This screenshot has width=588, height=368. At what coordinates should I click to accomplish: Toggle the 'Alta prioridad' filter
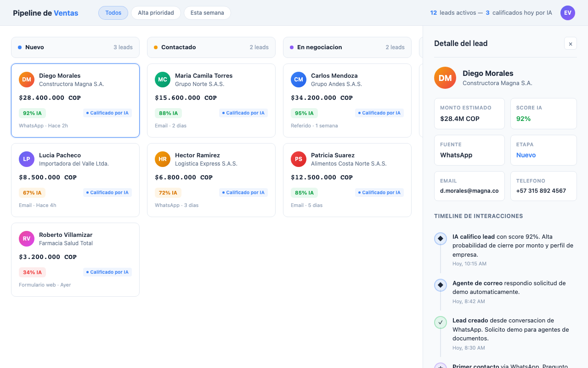pos(156,13)
